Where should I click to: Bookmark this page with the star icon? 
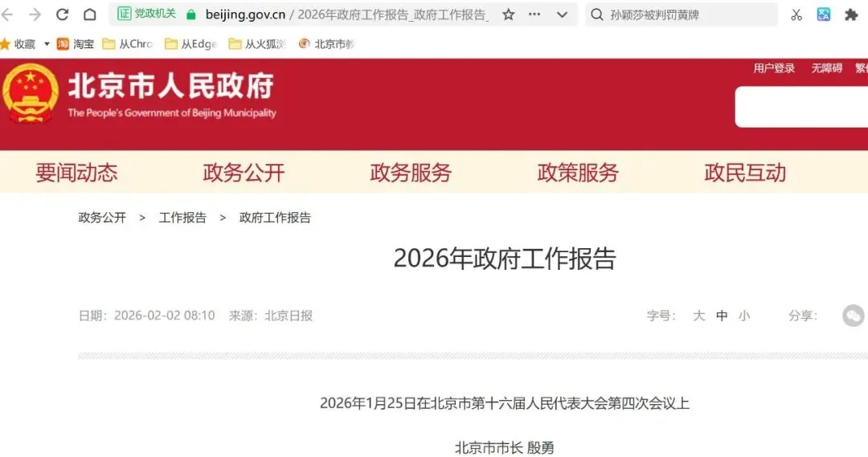coord(508,14)
